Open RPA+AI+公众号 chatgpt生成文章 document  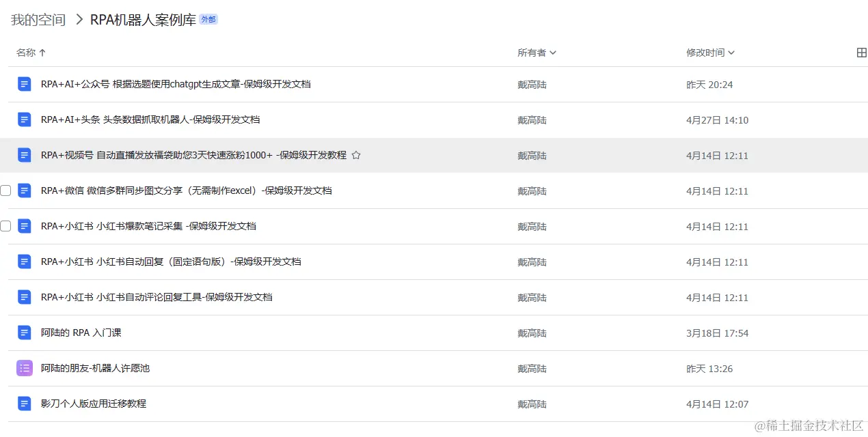[176, 84]
